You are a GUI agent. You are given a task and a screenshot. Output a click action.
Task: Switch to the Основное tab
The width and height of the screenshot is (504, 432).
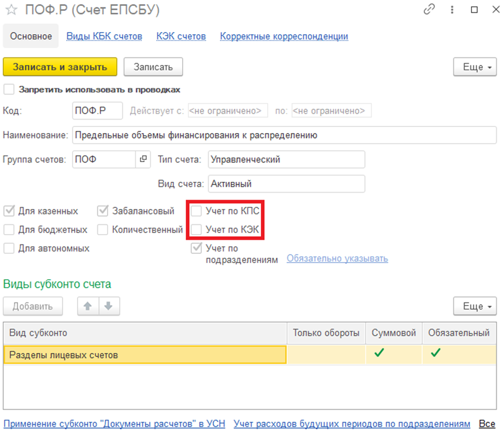click(x=31, y=36)
